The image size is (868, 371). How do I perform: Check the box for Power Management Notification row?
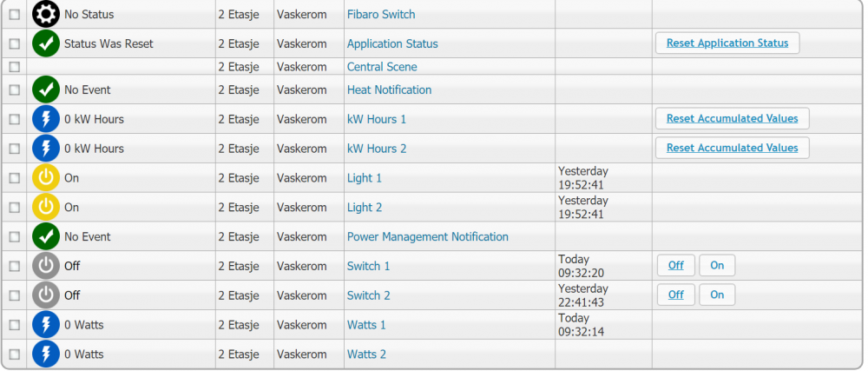pyautogui.click(x=14, y=237)
